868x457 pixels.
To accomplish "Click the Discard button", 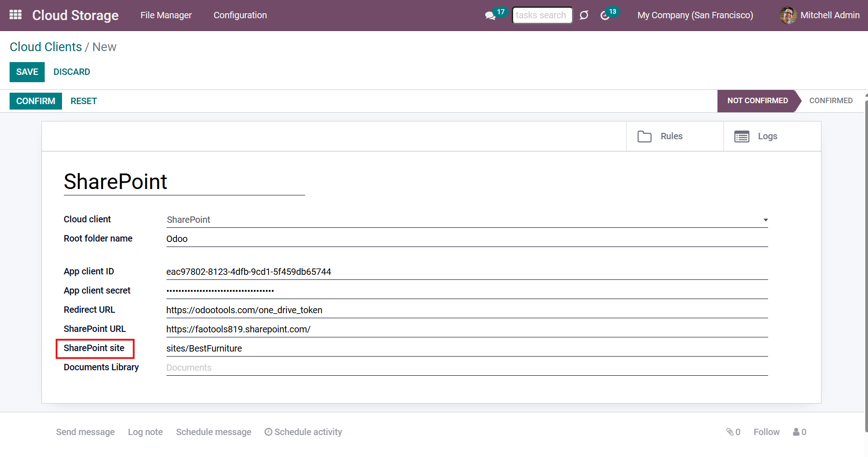I will (72, 72).
